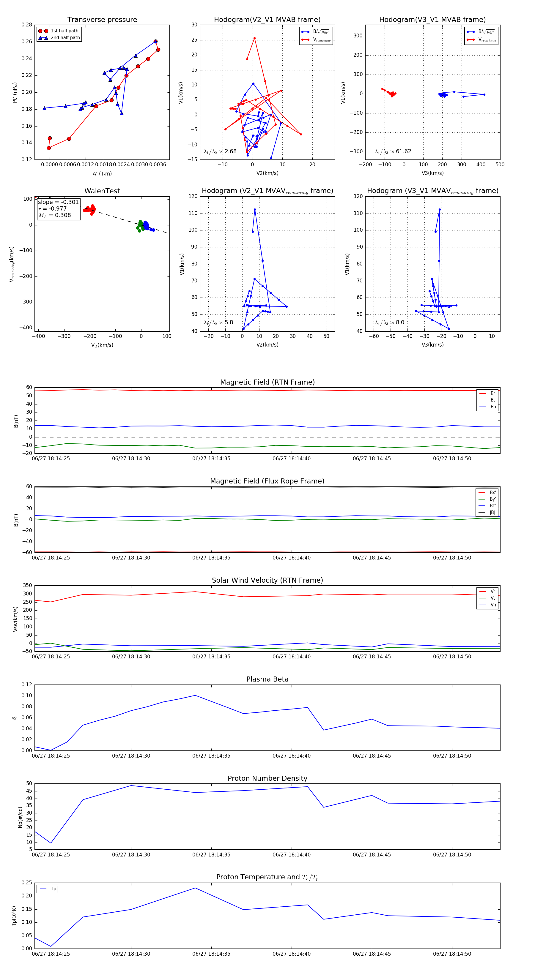
Task: Click the blue triangle marker beside 2nd half path
Action: [x=43, y=38]
